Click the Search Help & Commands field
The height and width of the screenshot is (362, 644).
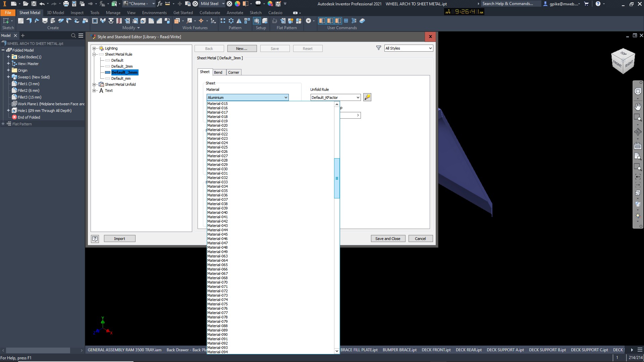point(511,4)
